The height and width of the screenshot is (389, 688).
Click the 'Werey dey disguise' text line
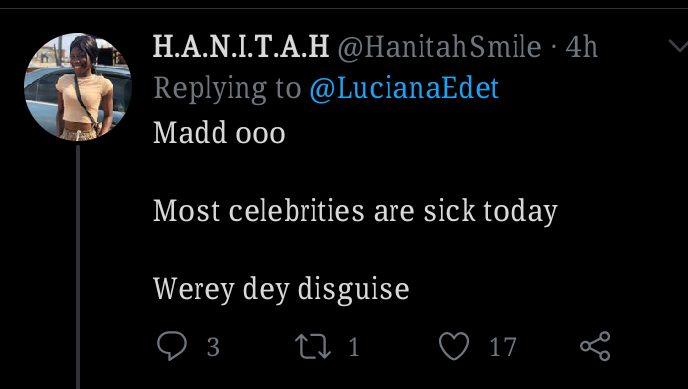[281, 289]
